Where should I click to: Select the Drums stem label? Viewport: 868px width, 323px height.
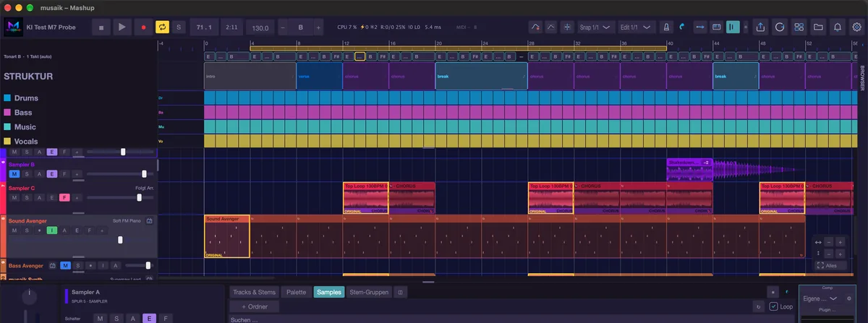point(26,98)
